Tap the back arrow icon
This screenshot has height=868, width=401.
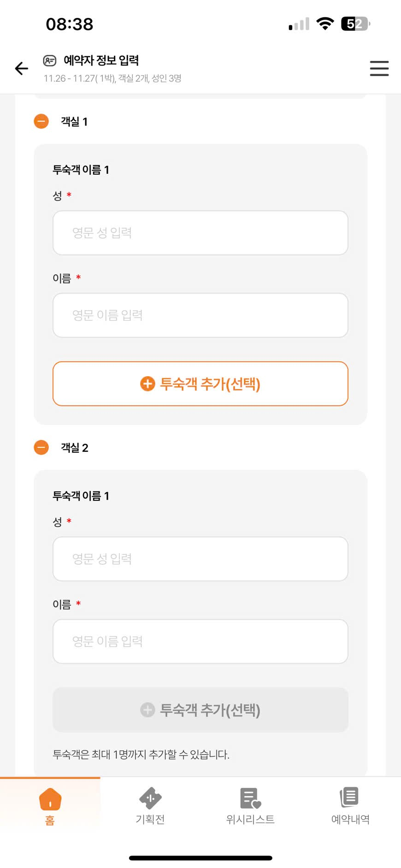coord(22,69)
